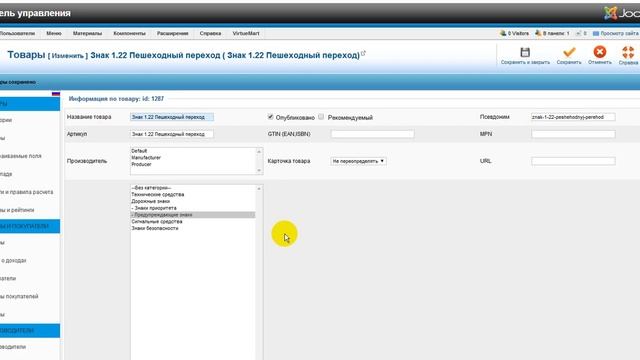640x360 pixels.
Task: Open the Components menu
Action: 129,33
